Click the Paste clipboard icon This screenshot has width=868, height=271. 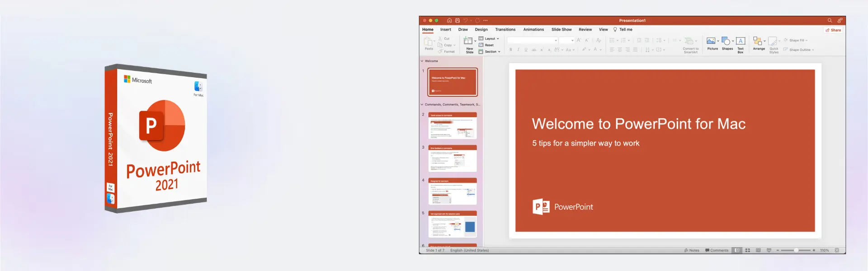point(429,42)
